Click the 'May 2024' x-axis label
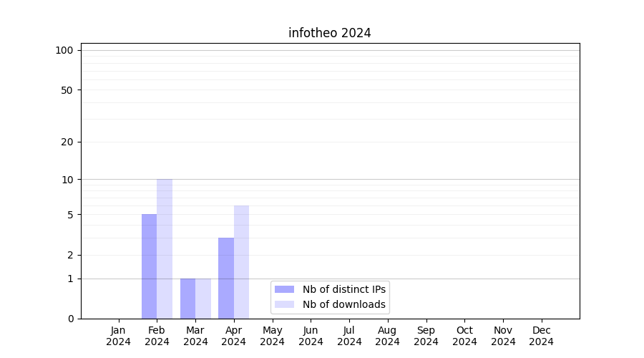Image resolution: width=644 pixels, height=358 pixels. click(272, 336)
